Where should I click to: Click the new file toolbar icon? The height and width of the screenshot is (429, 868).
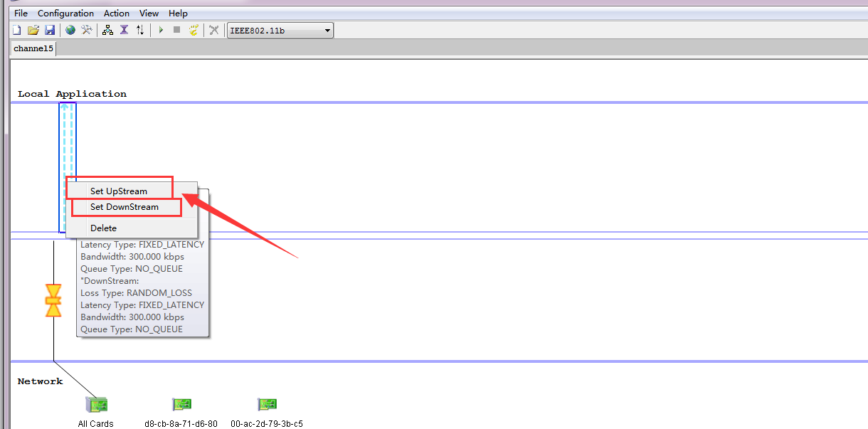[x=17, y=30]
